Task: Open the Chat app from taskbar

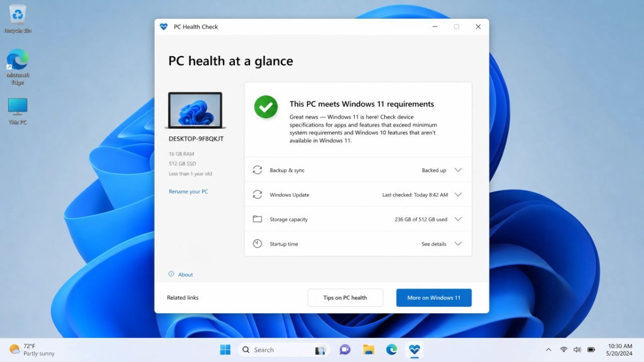Action: click(x=345, y=350)
